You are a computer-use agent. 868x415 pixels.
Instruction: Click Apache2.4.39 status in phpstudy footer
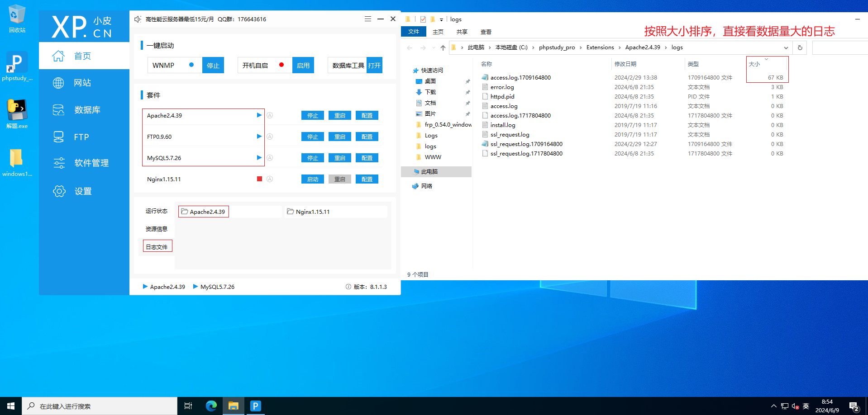164,287
